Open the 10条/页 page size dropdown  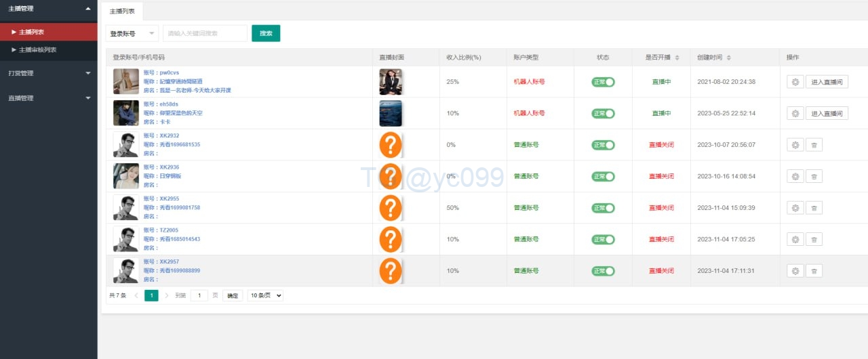pyautogui.click(x=265, y=295)
